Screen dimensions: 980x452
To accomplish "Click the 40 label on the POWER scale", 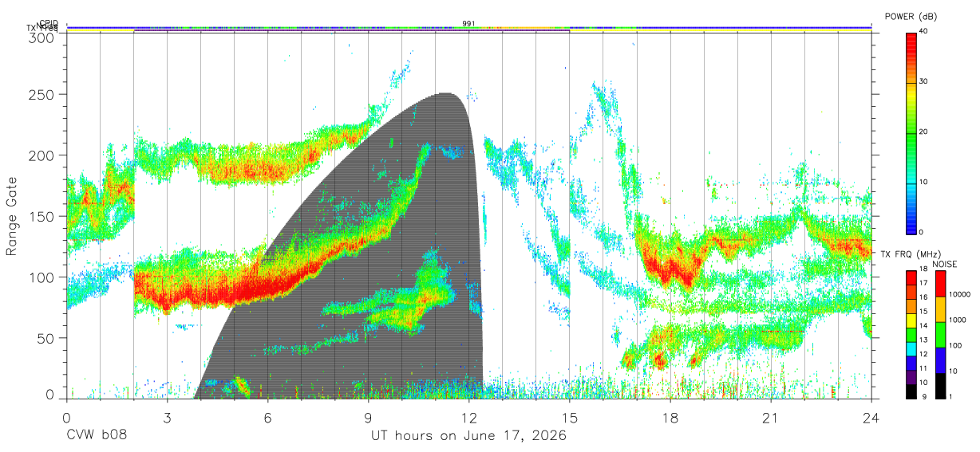I will pyautogui.click(x=924, y=31).
